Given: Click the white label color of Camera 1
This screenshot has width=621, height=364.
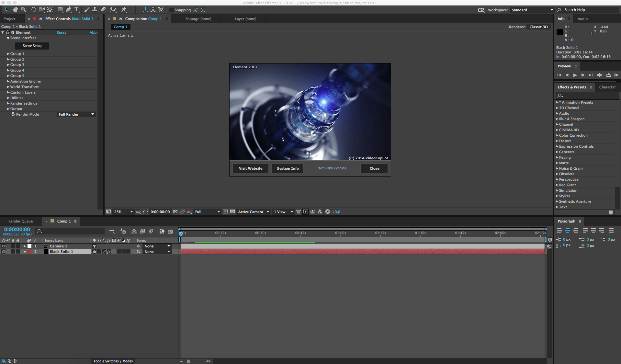Looking at the screenshot, I should [30, 246].
